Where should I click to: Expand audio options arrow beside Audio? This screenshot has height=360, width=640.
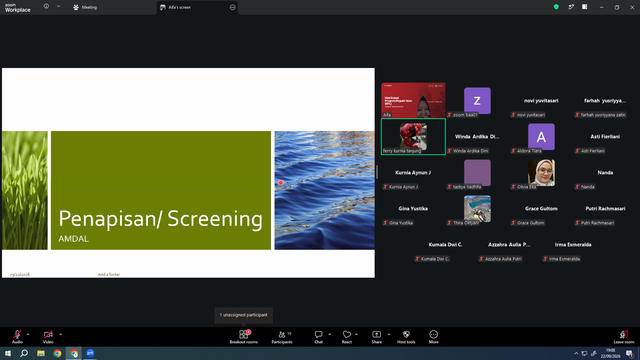[x=28, y=334]
